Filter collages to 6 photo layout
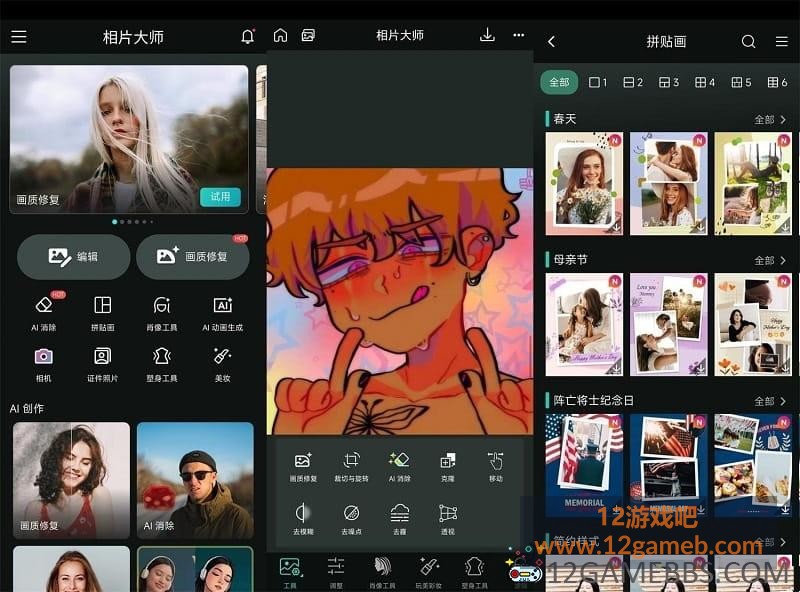The image size is (800, 592). (x=777, y=82)
